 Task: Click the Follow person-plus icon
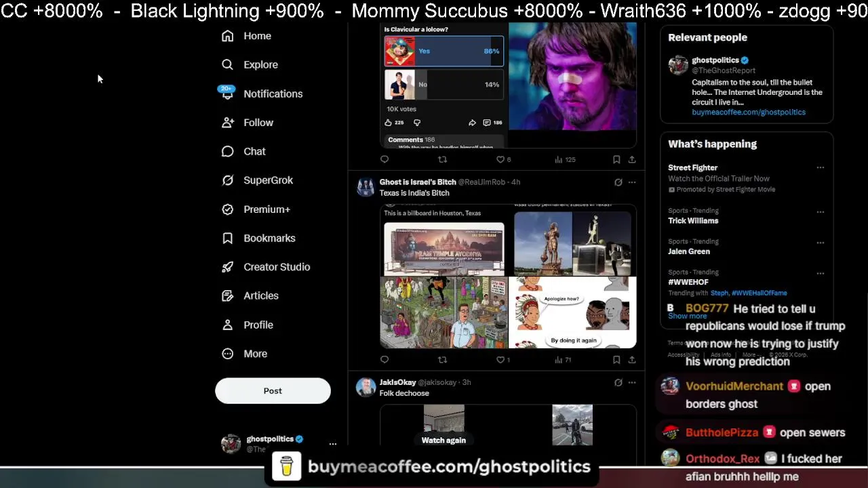click(228, 123)
